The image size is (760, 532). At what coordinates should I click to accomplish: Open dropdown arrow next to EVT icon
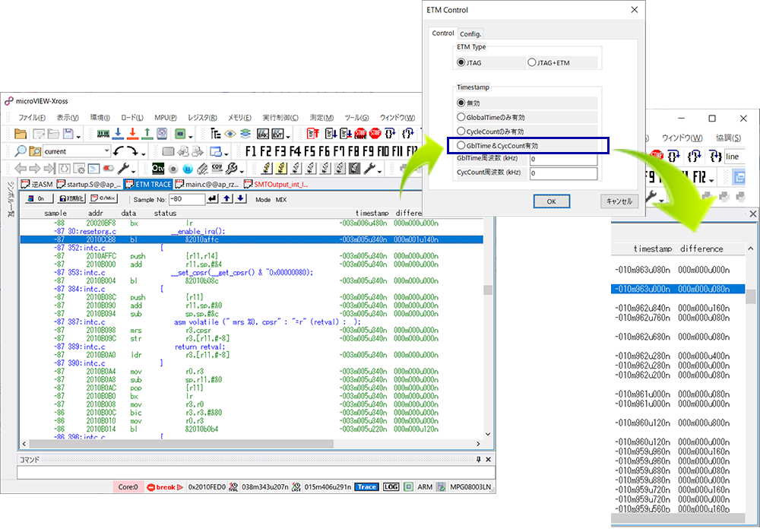[x=288, y=136]
